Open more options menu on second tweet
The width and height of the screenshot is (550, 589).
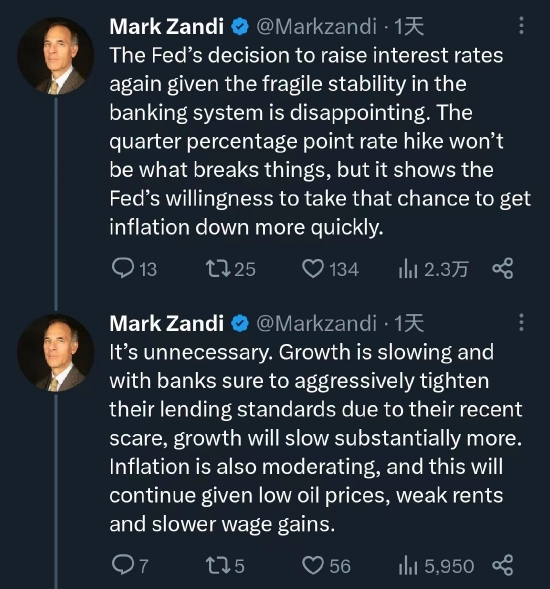pos(521,322)
